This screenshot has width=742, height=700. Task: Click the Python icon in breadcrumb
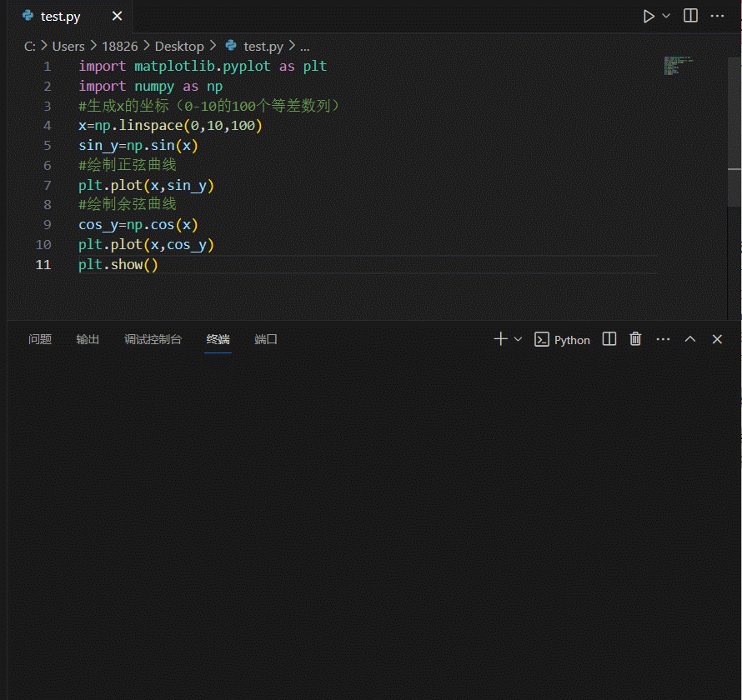click(x=231, y=45)
